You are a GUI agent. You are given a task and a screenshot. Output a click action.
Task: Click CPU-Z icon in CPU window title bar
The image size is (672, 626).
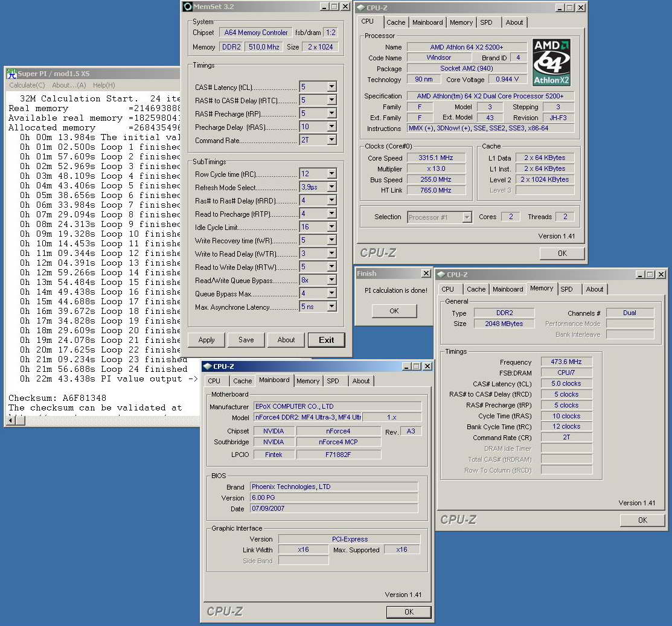click(x=360, y=8)
